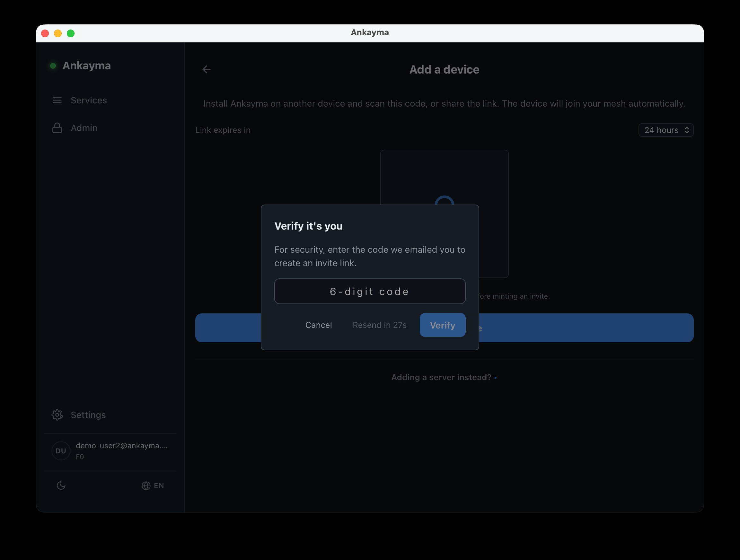The image size is (740, 560).
Task: Click the Ankayma sidebar brand name
Action: point(87,66)
